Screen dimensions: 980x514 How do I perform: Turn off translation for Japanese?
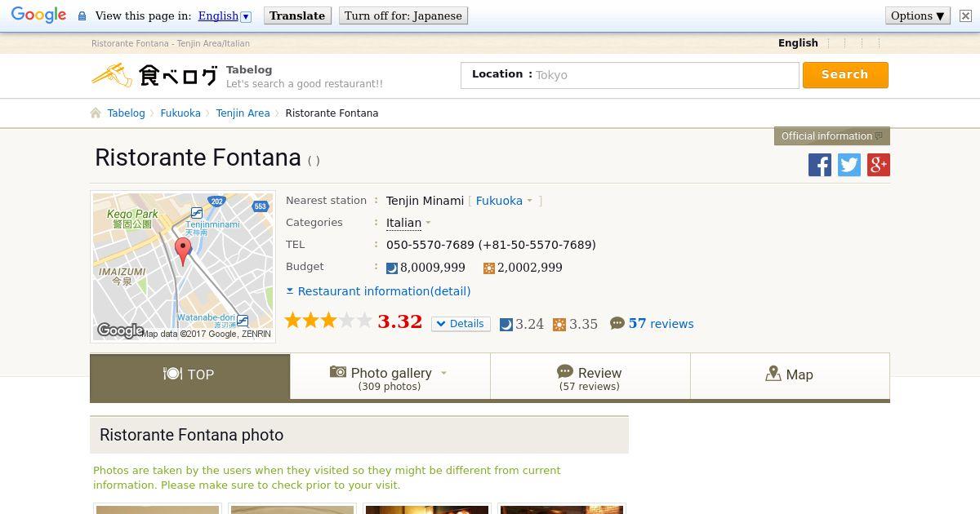[x=403, y=16]
